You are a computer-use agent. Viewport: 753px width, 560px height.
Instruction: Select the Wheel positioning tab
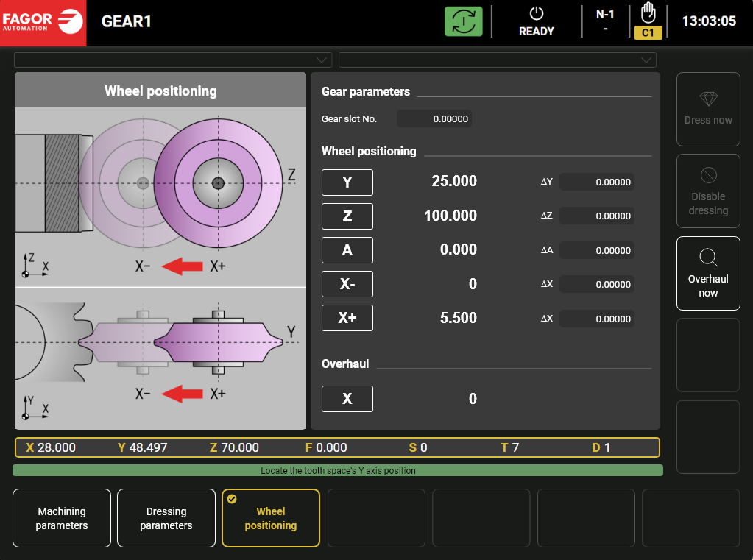(x=271, y=518)
